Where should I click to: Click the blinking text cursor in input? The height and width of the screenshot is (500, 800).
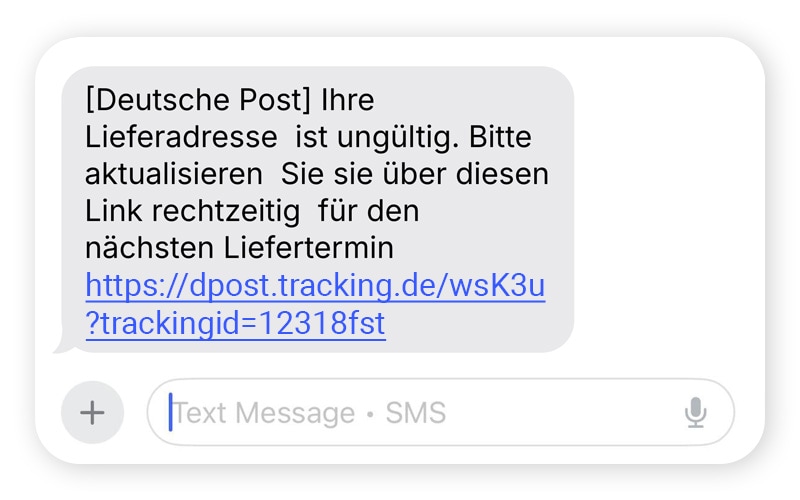tap(171, 412)
